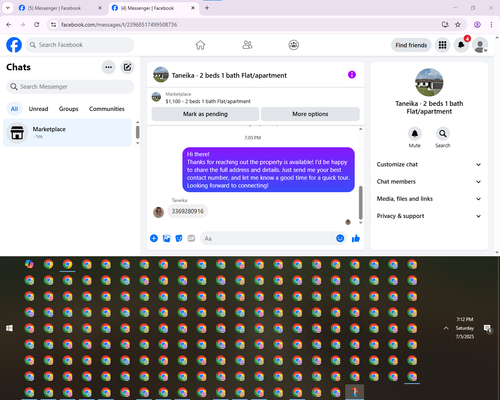Send a thumbs-up like
Viewport: 500px width, 400px height.
pos(356,238)
